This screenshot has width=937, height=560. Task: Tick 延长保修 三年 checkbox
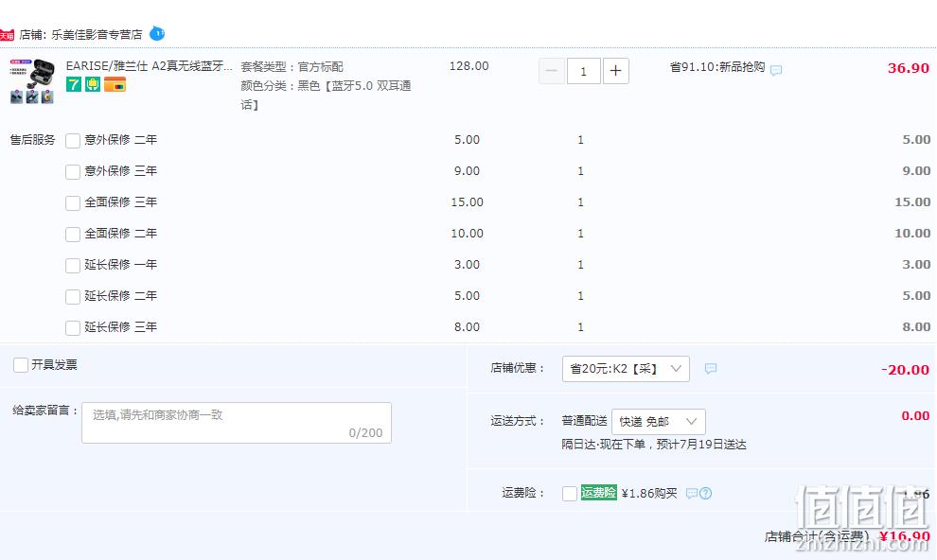(73, 327)
